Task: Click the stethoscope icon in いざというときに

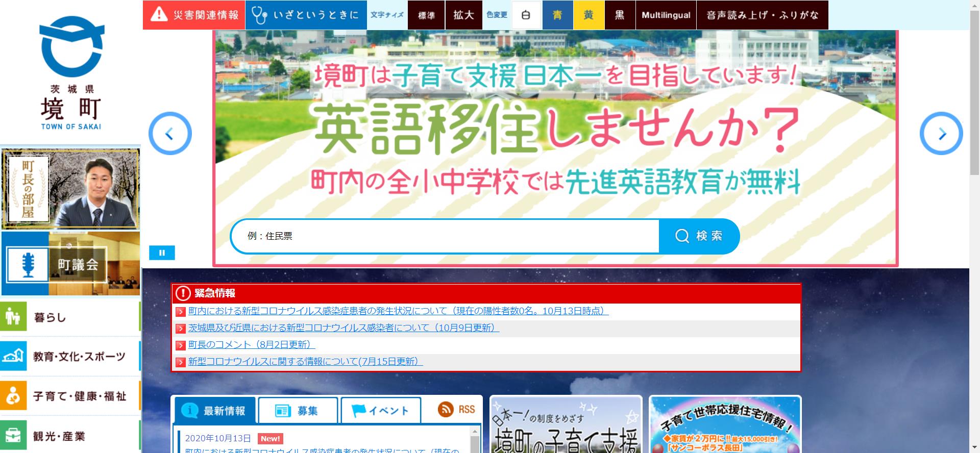Action: tap(259, 15)
